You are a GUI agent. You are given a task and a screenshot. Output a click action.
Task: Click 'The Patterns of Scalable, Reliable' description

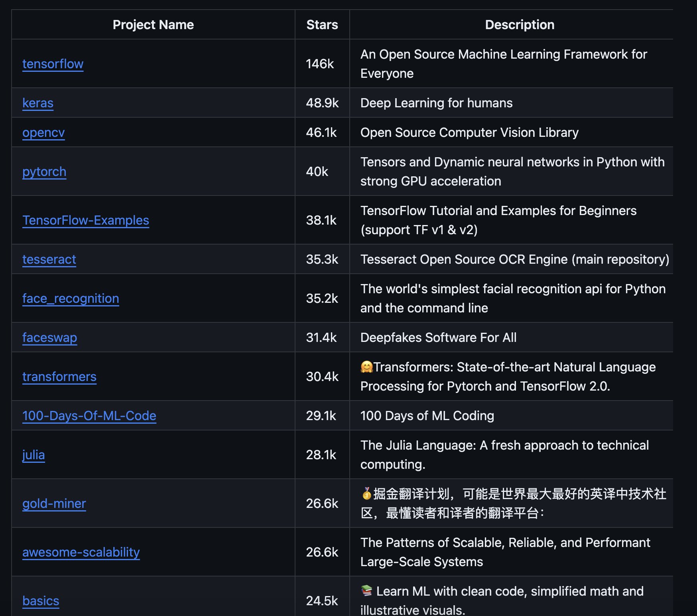(x=505, y=552)
